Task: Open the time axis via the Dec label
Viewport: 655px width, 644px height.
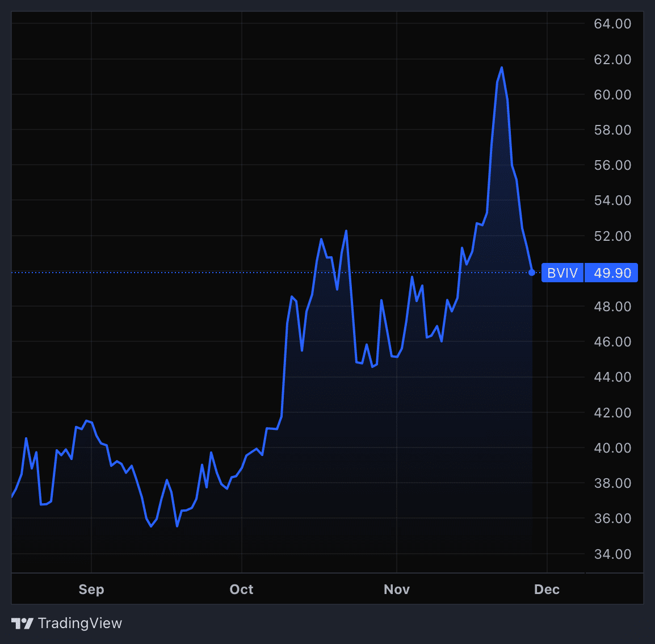Action: click(547, 589)
